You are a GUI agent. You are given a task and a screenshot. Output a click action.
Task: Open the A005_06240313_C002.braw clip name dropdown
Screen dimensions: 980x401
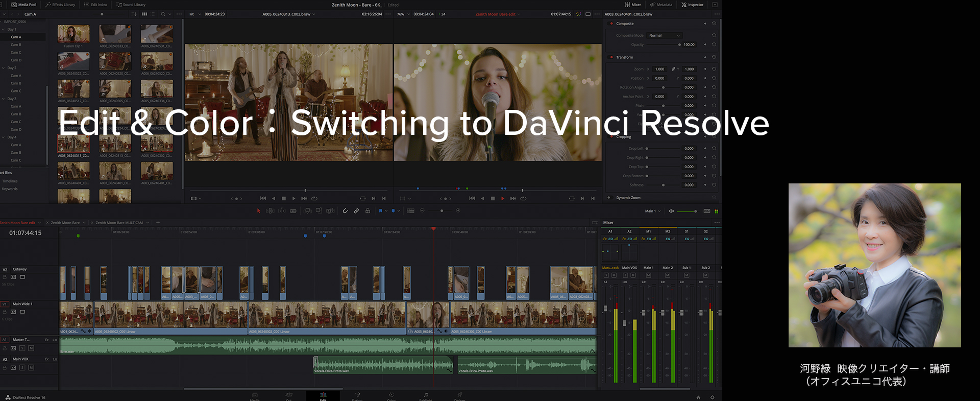point(289,14)
